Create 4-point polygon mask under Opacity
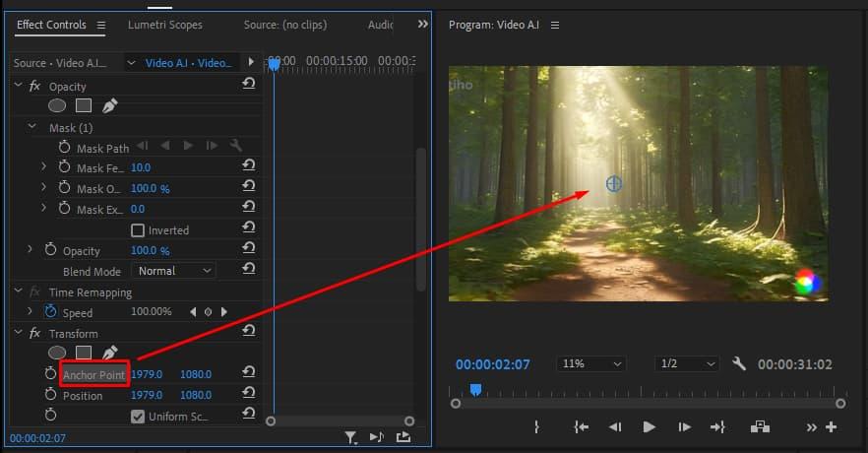This screenshot has height=453, width=868. [84, 105]
